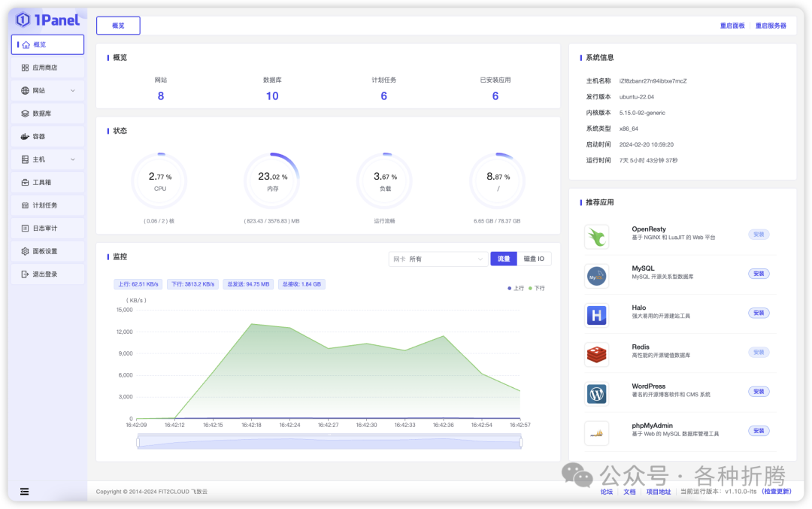
Task: Select the 网站 globe icon
Action: pos(25,91)
